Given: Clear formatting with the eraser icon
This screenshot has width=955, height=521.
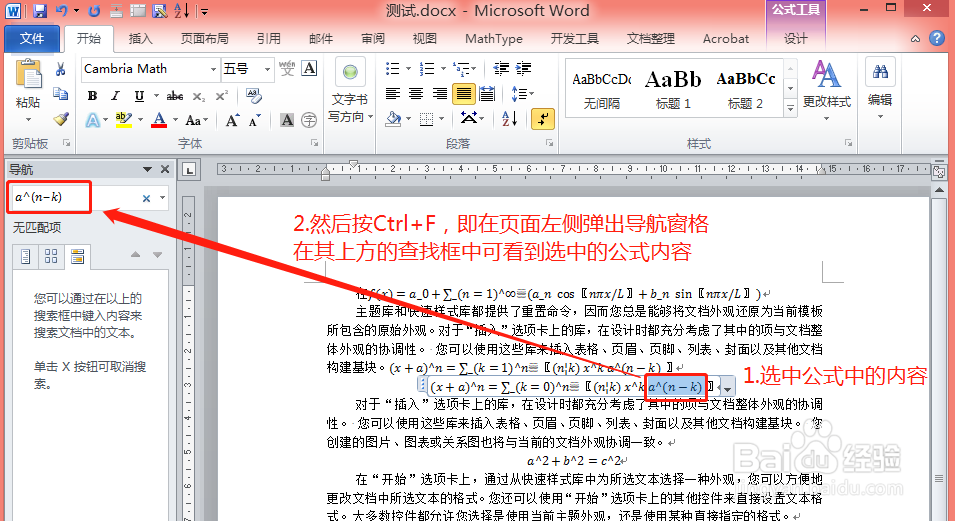Looking at the screenshot, I should click(x=254, y=96).
